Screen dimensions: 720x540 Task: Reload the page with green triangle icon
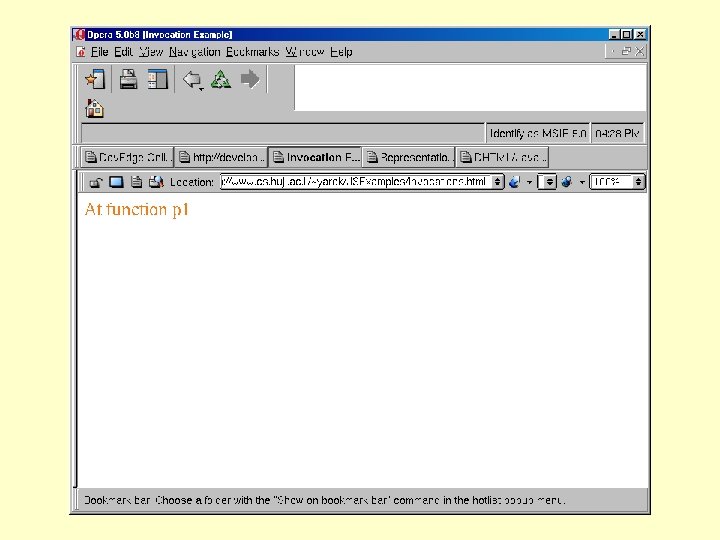click(x=220, y=79)
